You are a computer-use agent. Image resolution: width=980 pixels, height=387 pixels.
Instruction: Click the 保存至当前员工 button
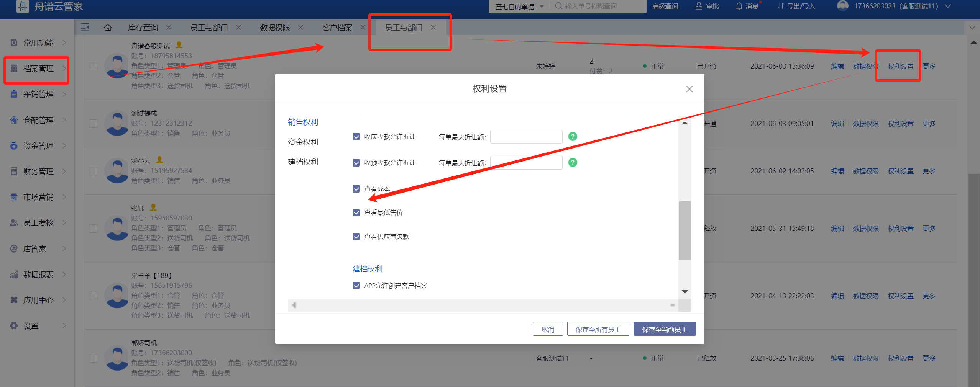(x=664, y=329)
